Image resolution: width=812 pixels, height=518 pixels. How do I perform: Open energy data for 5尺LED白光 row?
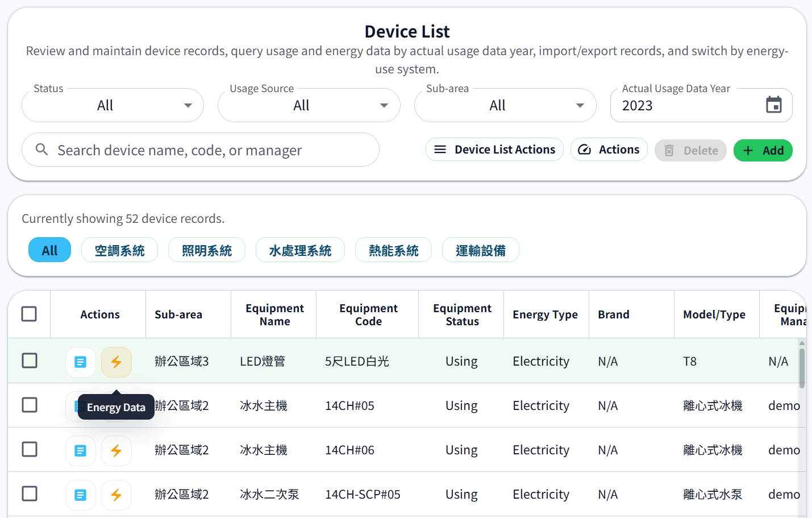click(116, 362)
